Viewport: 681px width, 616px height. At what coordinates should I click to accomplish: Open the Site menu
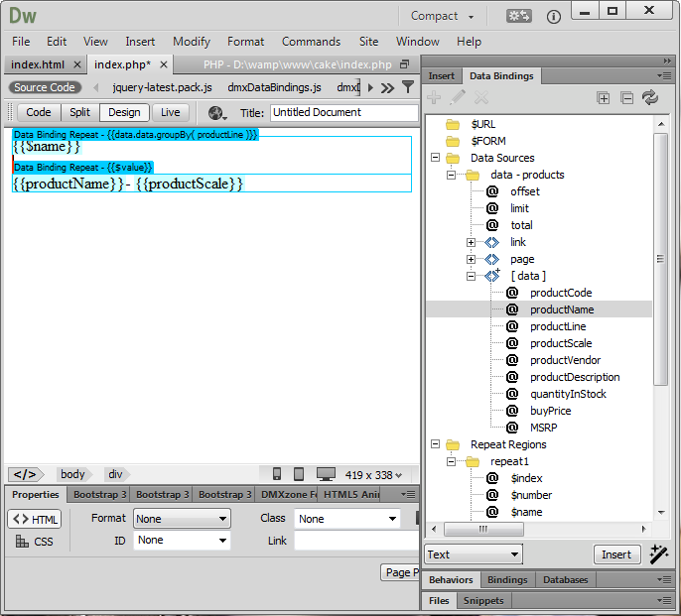point(368,42)
